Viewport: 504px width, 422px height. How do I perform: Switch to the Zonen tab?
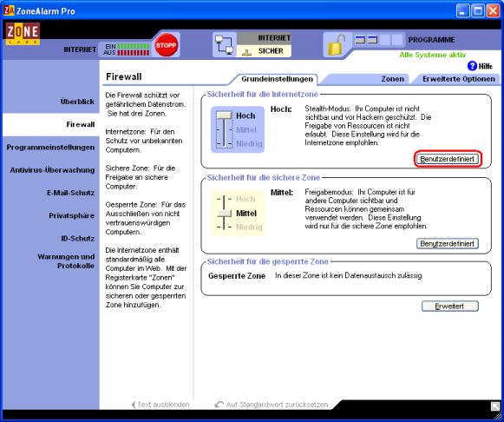point(392,79)
